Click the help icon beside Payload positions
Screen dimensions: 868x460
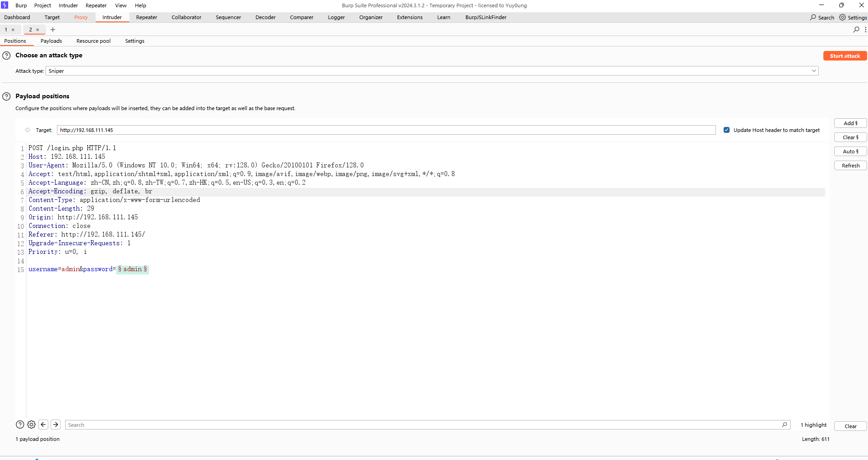point(6,96)
